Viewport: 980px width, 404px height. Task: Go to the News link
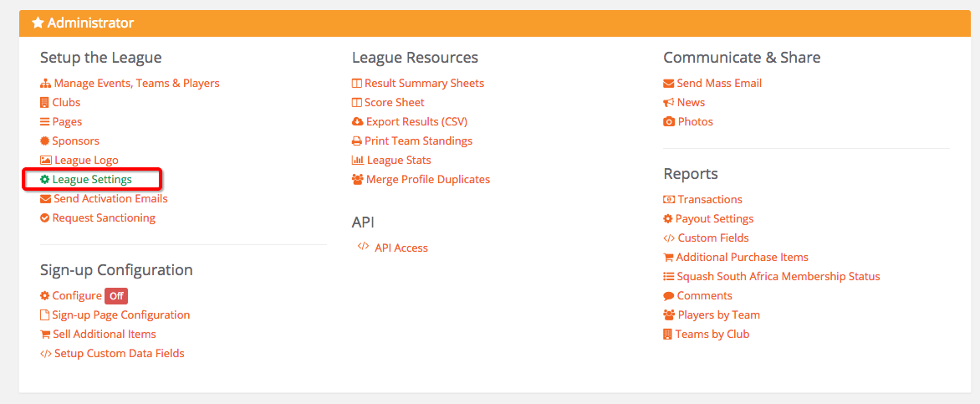coord(692,103)
